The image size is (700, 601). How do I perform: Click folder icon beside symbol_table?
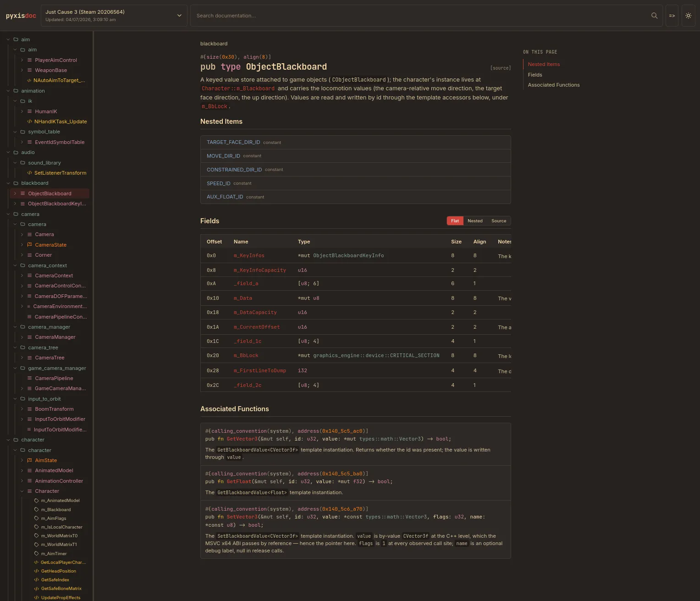(23, 132)
